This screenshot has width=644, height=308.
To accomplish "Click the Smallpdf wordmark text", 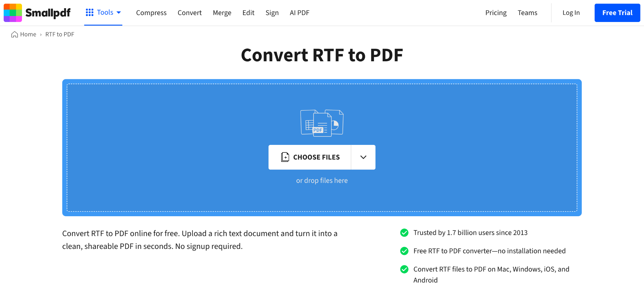I will pos(48,13).
